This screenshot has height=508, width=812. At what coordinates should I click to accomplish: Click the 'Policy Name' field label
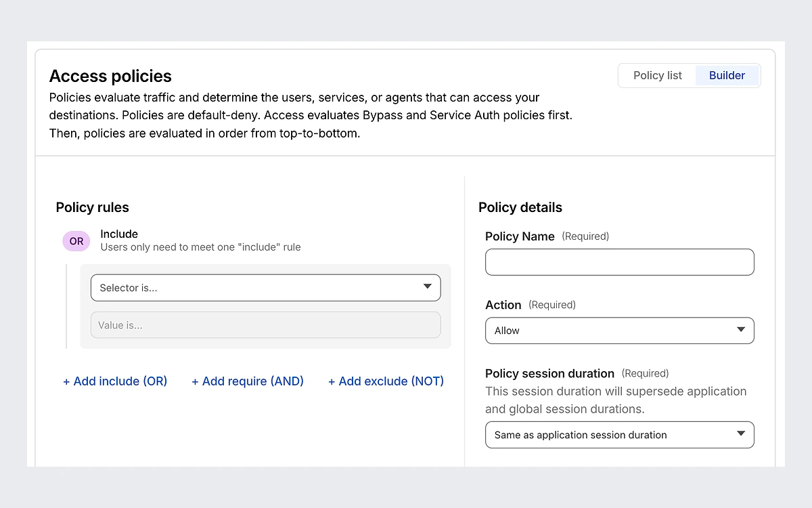pyautogui.click(x=520, y=236)
